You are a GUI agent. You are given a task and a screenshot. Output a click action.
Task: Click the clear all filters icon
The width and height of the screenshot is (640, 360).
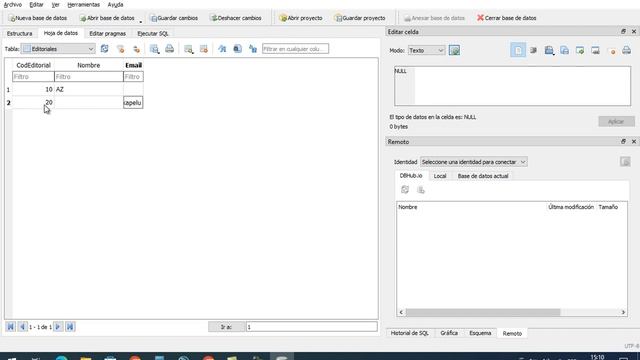pyautogui.click(x=120, y=49)
